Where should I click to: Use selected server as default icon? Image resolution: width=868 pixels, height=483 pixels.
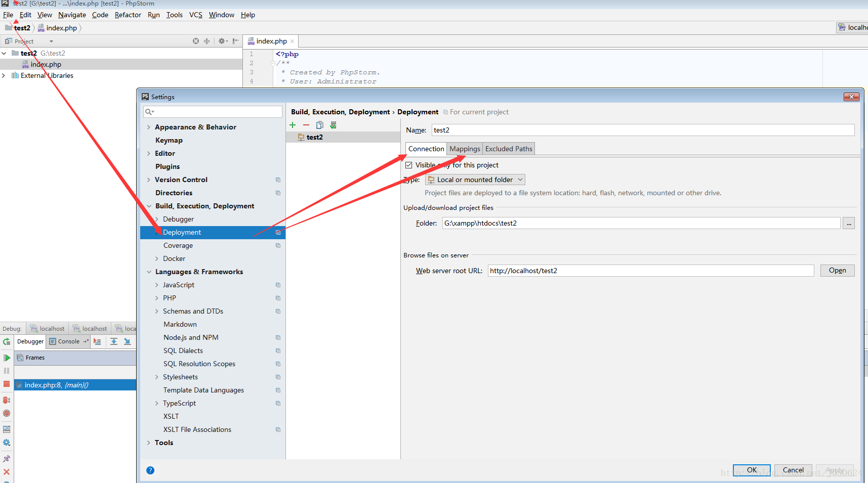(333, 125)
